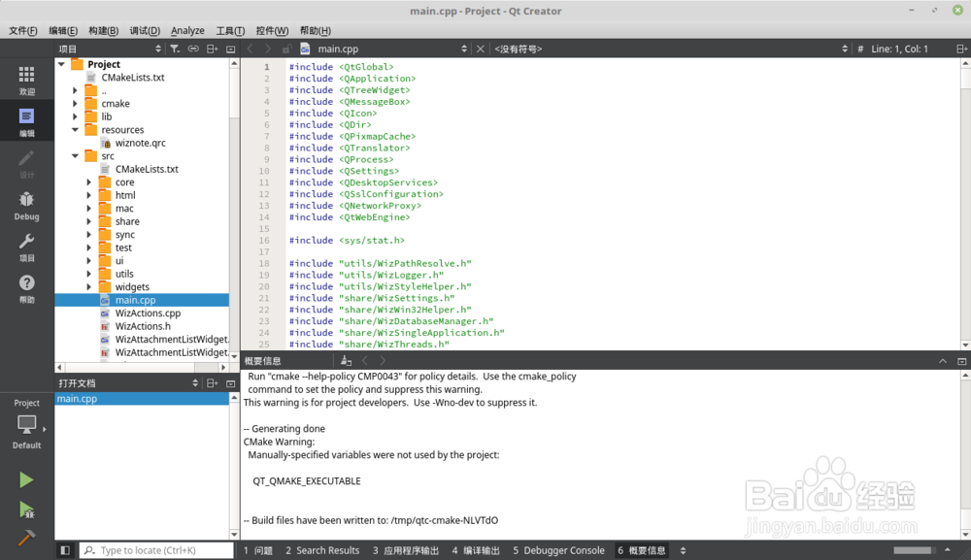The image size is (971, 560).
Task: Toggle the left sidebar visibility
Action: [x=65, y=550]
